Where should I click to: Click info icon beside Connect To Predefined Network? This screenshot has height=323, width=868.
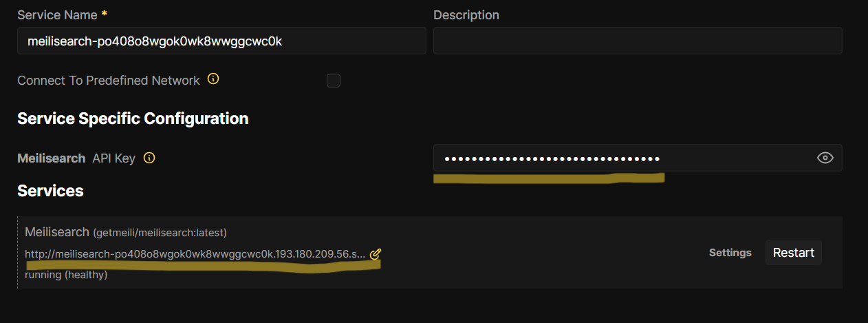pos(213,79)
